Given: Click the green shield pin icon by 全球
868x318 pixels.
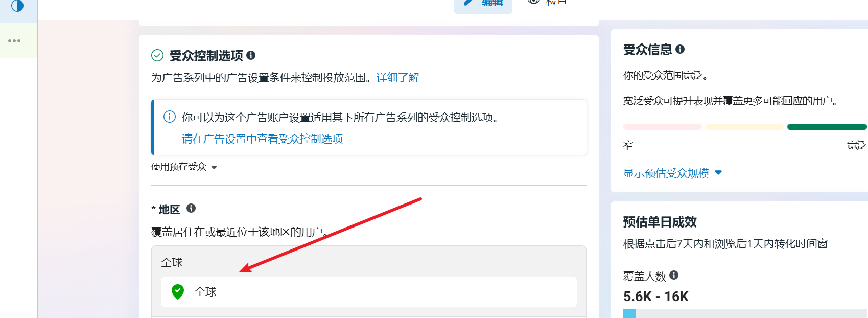Looking at the screenshot, I should pos(178,292).
